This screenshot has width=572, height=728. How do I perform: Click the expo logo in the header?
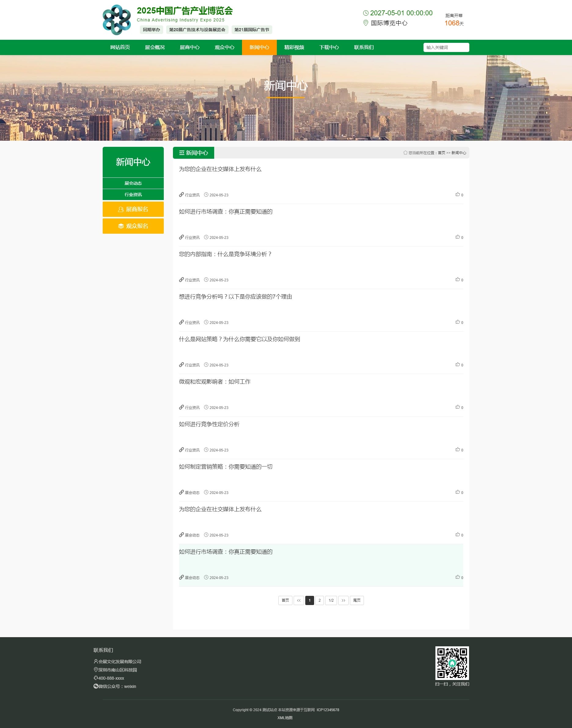tap(116, 20)
